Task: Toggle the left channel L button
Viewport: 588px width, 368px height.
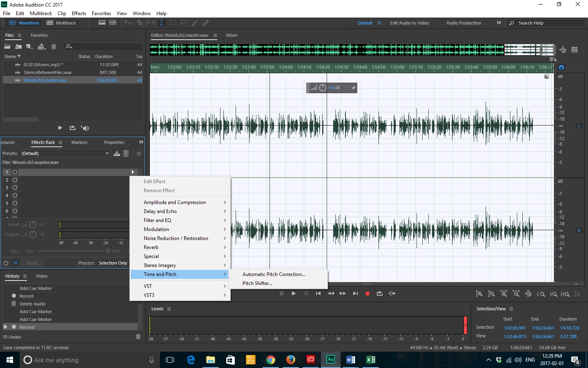Action: coord(579,126)
